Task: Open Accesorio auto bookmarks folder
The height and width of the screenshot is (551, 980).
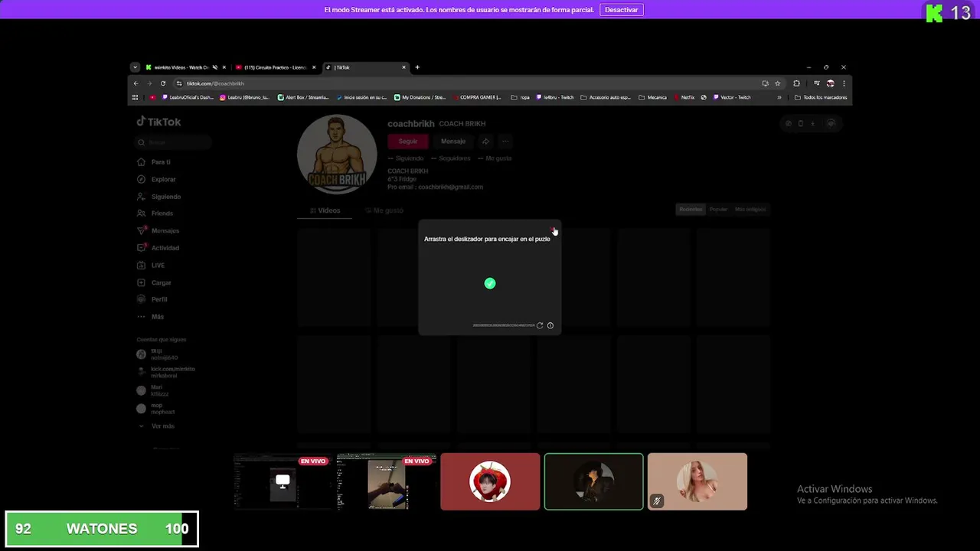Action: 606,97
